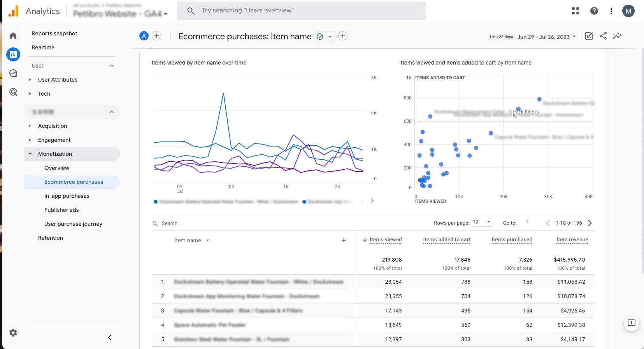644x349 pixels.
Task: Open the Item name dimension dropdown
Action: 207,241
